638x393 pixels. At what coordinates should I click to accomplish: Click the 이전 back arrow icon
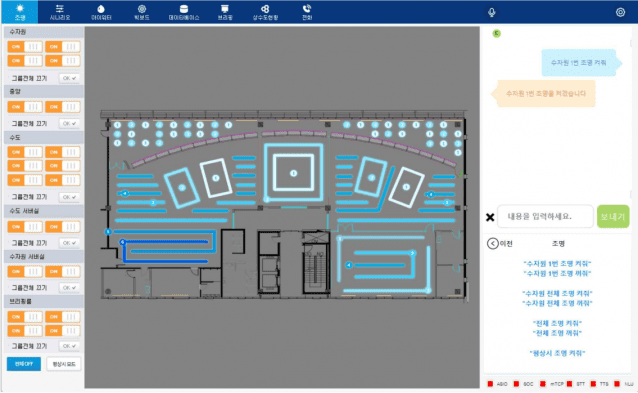tap(492, 243)
